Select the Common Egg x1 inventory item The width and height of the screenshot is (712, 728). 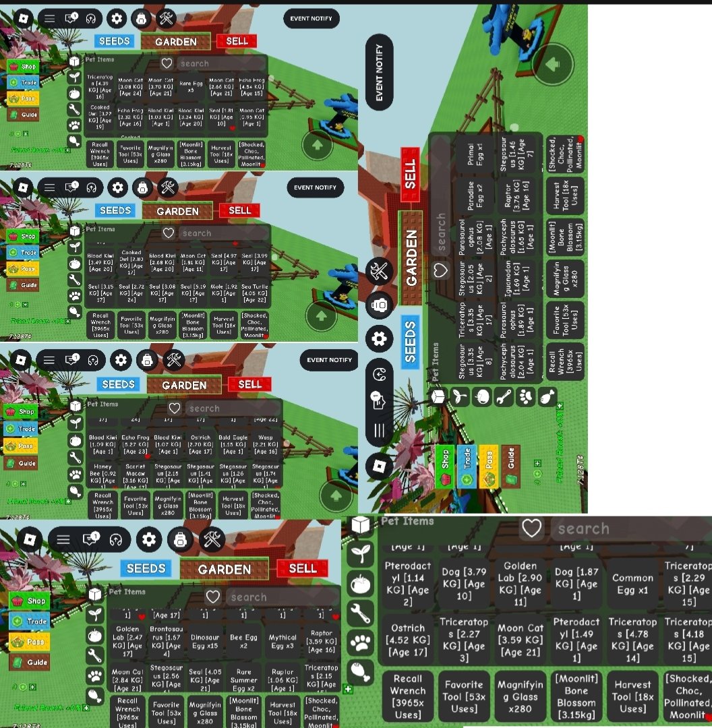click(632, 584)
